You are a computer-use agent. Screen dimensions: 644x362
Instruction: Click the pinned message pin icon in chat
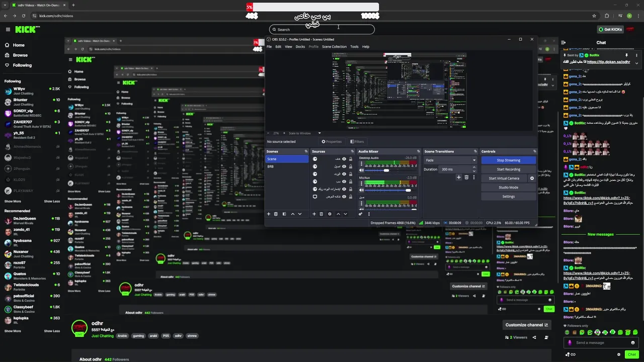(x=626, y=55)
